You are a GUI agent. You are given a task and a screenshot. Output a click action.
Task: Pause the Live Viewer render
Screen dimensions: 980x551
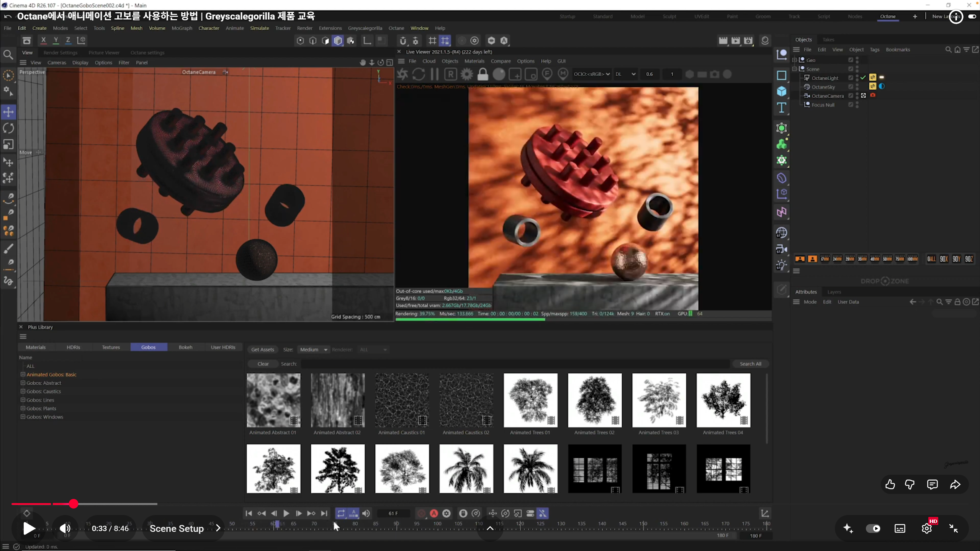pyautogui.click(x=434, y=74)
